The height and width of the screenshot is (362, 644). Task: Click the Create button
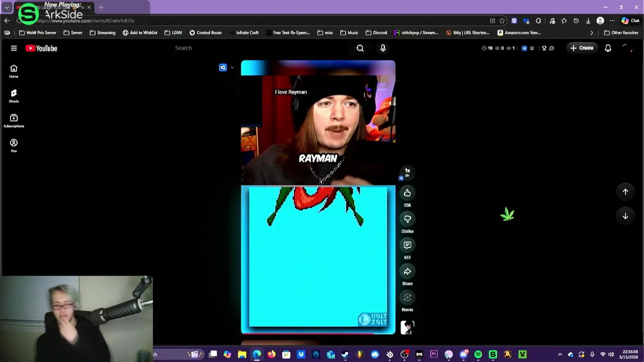point(582,48)
